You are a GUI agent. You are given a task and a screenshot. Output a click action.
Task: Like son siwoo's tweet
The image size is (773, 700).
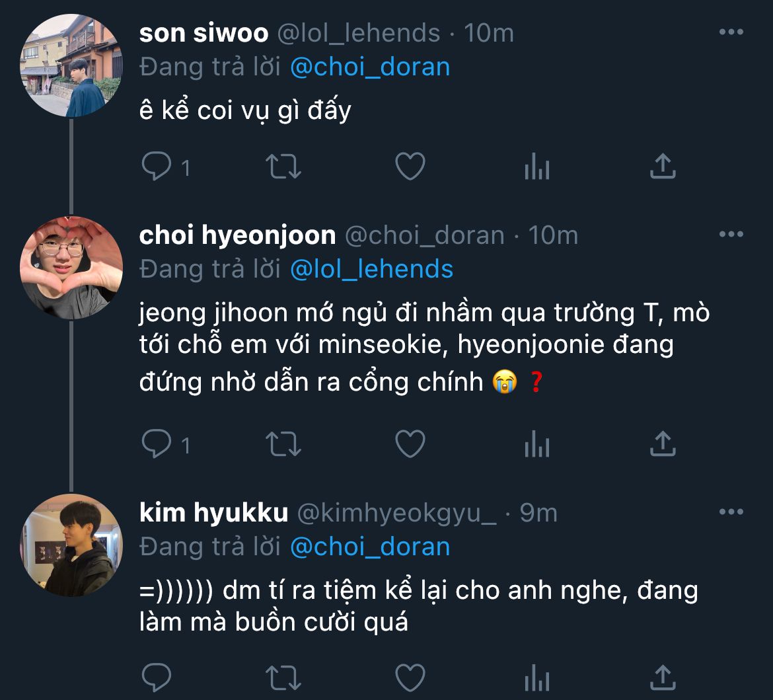pyautogui.click(x=410, y=167)
